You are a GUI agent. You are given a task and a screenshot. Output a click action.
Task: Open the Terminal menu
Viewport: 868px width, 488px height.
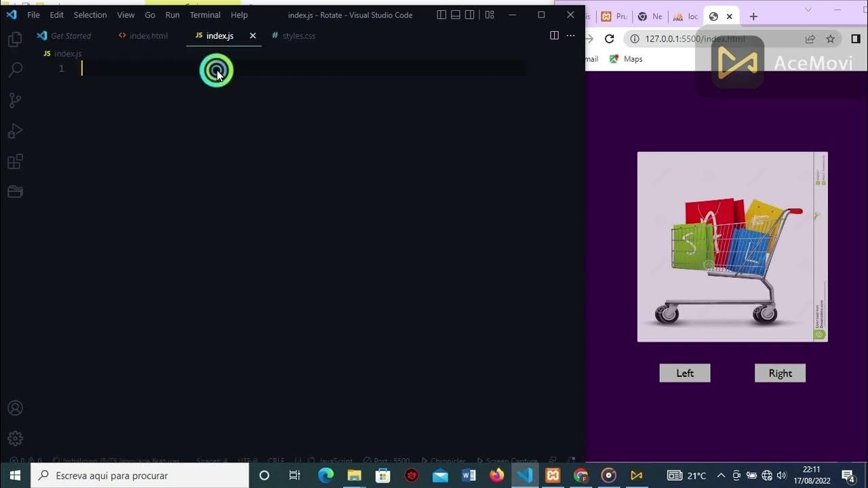point(205,15)
